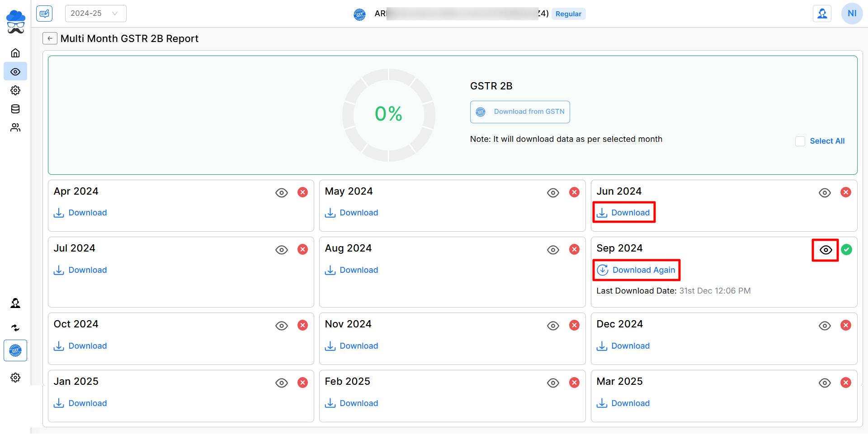Open the users icon in sidebar
868x434 pixels.
tap(15, 128)
